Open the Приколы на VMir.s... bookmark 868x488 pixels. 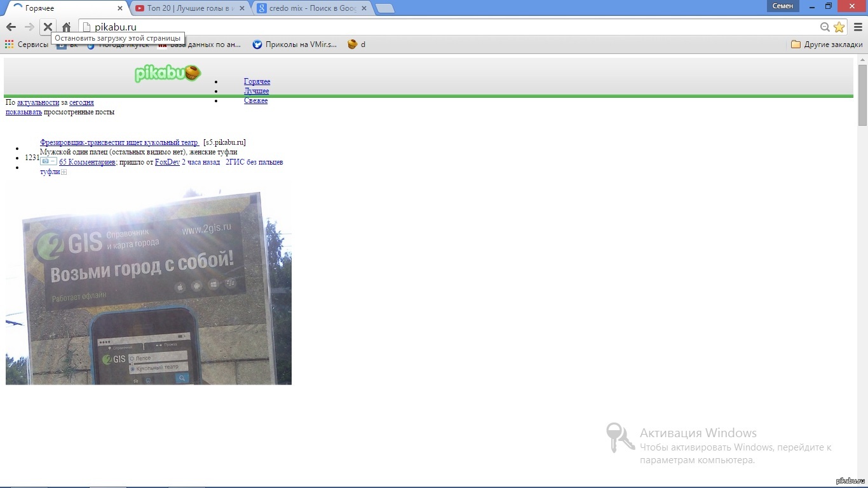pos(295,44)
